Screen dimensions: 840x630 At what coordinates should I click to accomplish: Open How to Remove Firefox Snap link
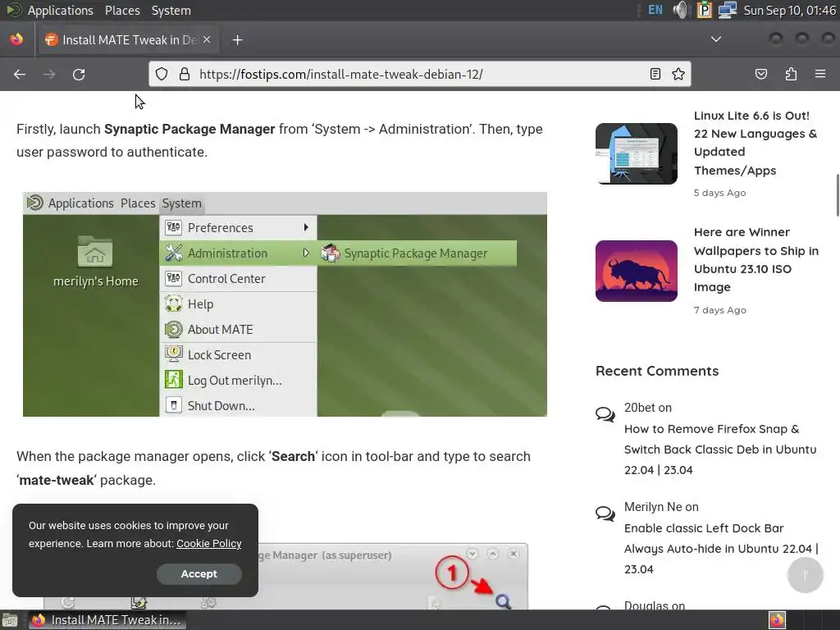point(720,450)
